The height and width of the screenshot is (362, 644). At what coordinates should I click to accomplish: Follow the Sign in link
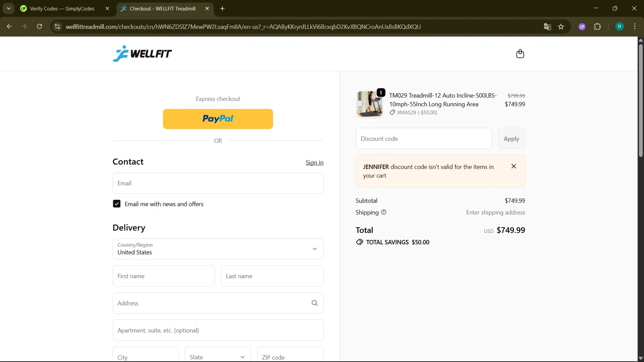315,163
